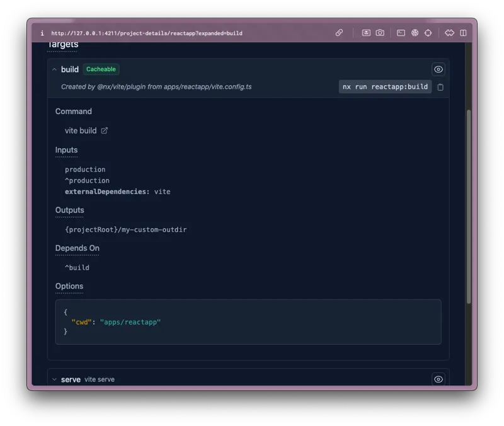Screen dimensions: 504x426
Task: Click the copy link icon in browser toolbar
Action: pyautogui.click(x=339, y=33)
